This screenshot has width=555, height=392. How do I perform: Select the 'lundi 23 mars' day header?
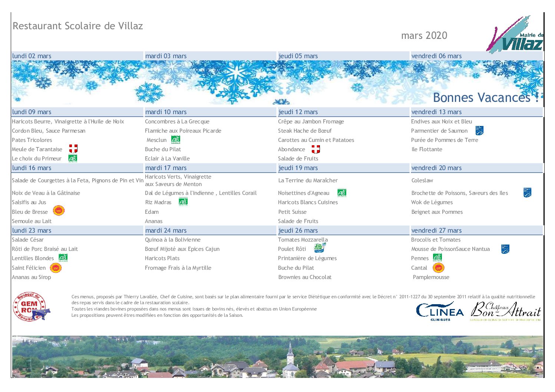(x=77, y=230)
